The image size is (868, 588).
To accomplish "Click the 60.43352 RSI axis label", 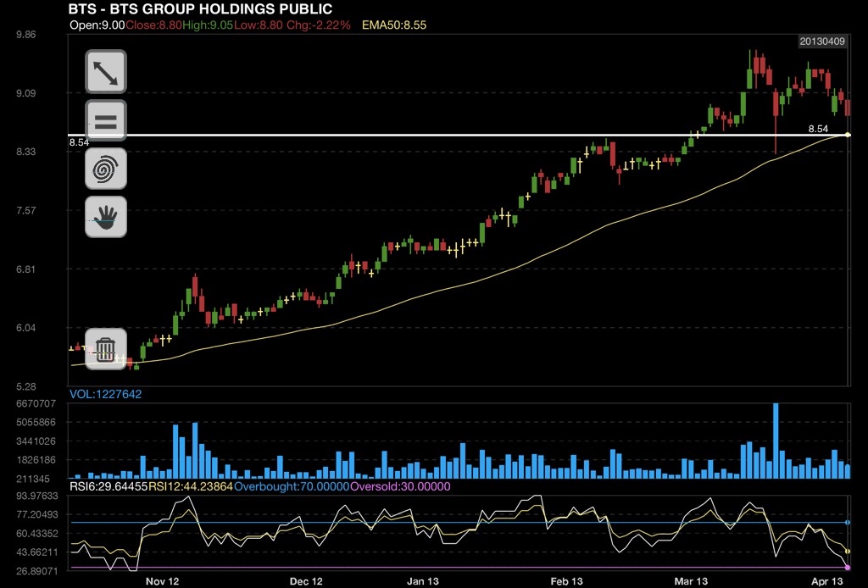I will (x=37, y=534).
